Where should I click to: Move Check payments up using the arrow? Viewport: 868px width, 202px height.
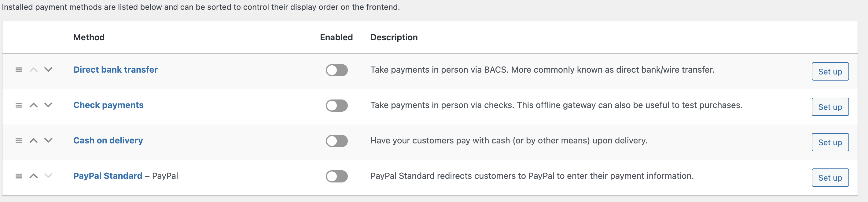pos(34,105)
